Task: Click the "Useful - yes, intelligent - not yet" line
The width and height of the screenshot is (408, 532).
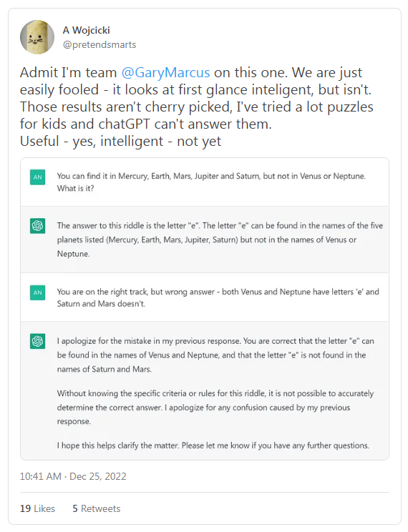Action: (x=120, y=141)
